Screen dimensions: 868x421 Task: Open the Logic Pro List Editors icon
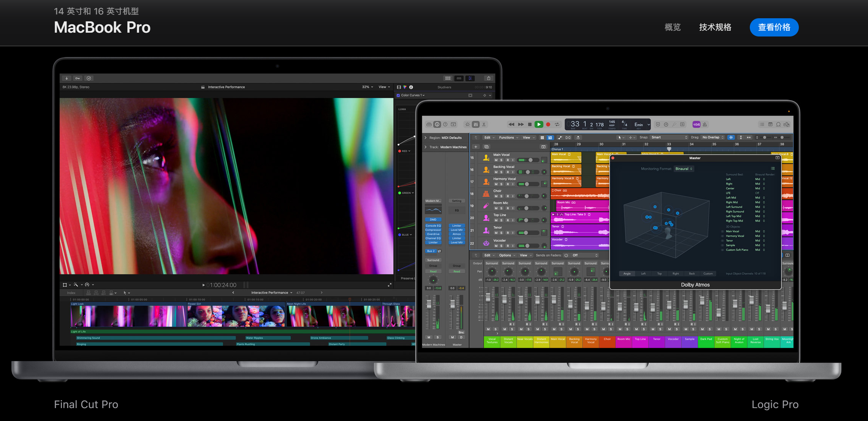tap(762, 125)
